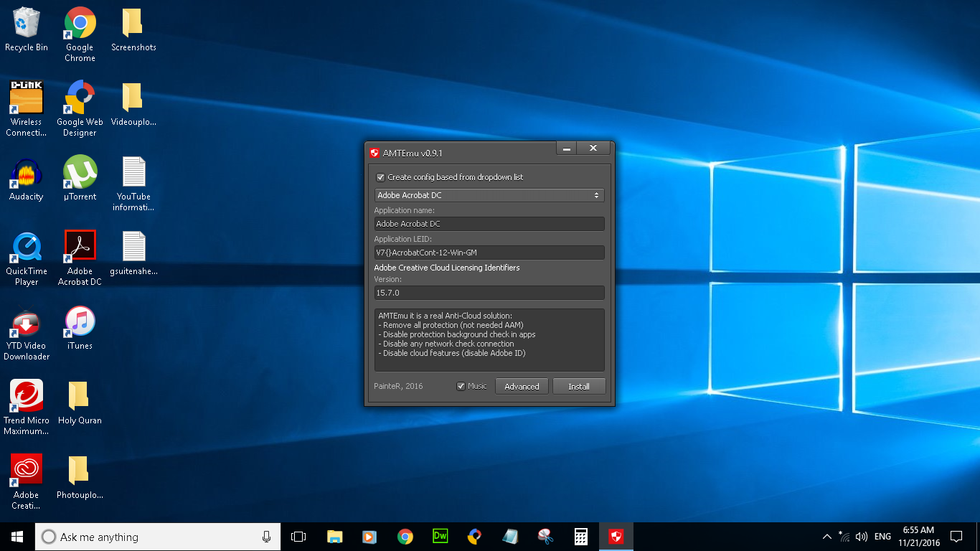The width and height of the screenshot is (980, 551).
Task: Select the Holy Quran folder on desktop
Action: point(80,402)
